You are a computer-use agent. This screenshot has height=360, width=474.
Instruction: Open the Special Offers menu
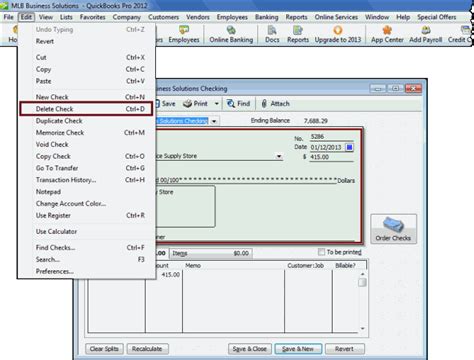[437, 17]
